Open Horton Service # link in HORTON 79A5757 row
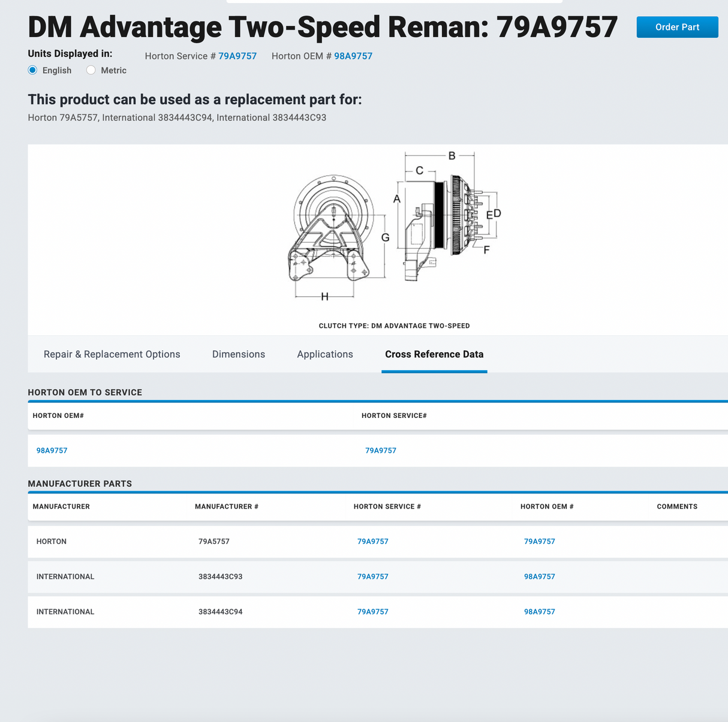This screenshot has height=722, width=728. [x=372, y=541]
